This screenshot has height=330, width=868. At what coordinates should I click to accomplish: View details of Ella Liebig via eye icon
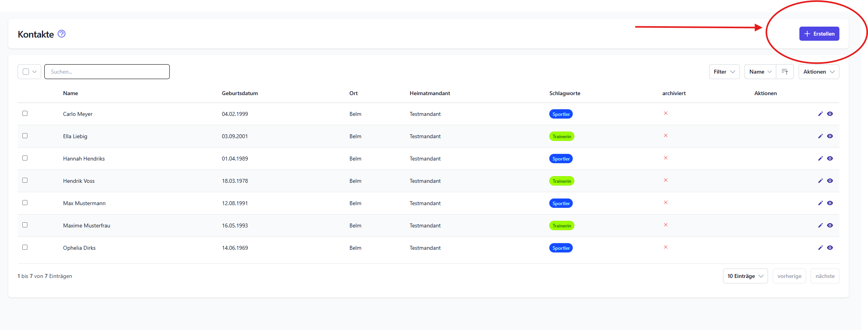830,136
